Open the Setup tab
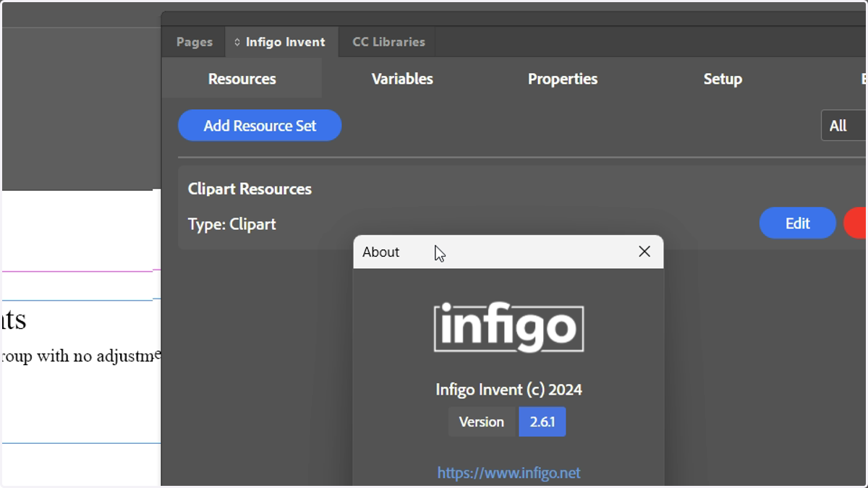This screenshot has height=488, width=868. click(x=723, y=79)
